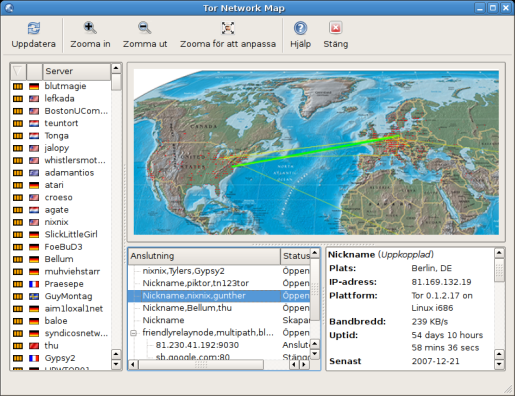Viewport: 515px width, 396px height.
Task: Click the flag icon beside adamantios
Action: pos(34,173)
